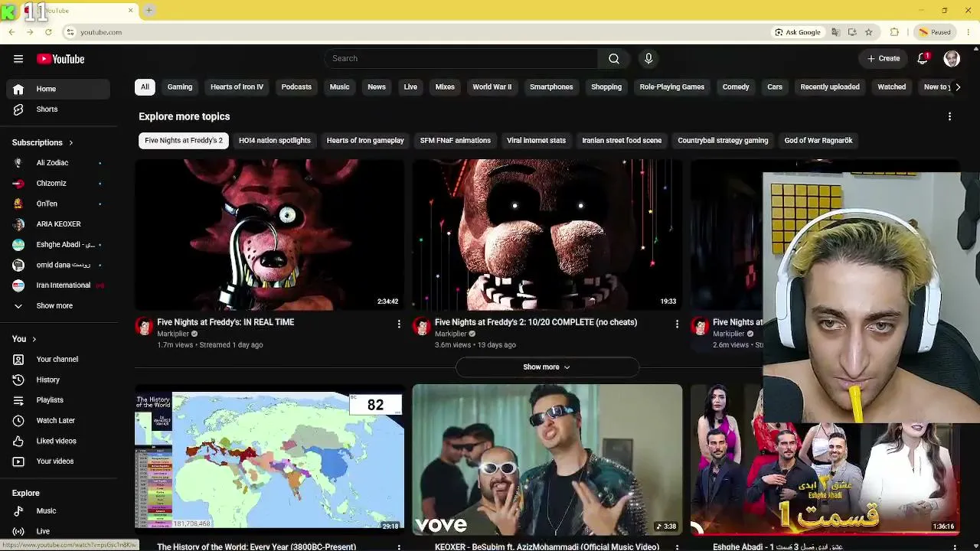Viewport: 980px width, 551px height.
Task: Open the video title Five Nights at Freddy's: IN REAL TIME
Action: click(x=226, y=322)
